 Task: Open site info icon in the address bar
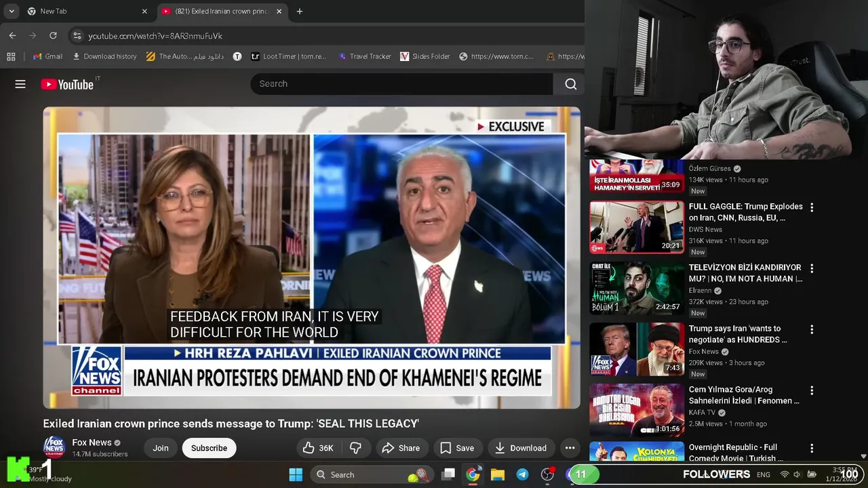click(77, 36)
